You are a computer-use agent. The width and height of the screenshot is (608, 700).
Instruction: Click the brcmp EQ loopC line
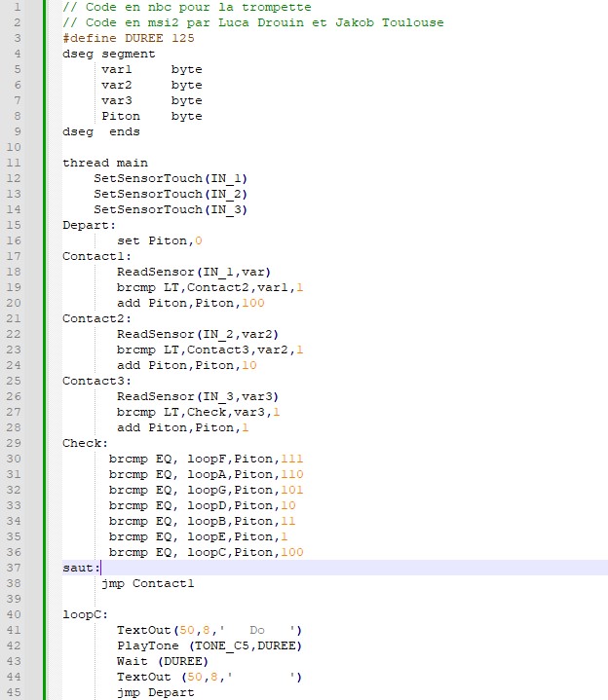pyautogui.click(x=206, y=552)
